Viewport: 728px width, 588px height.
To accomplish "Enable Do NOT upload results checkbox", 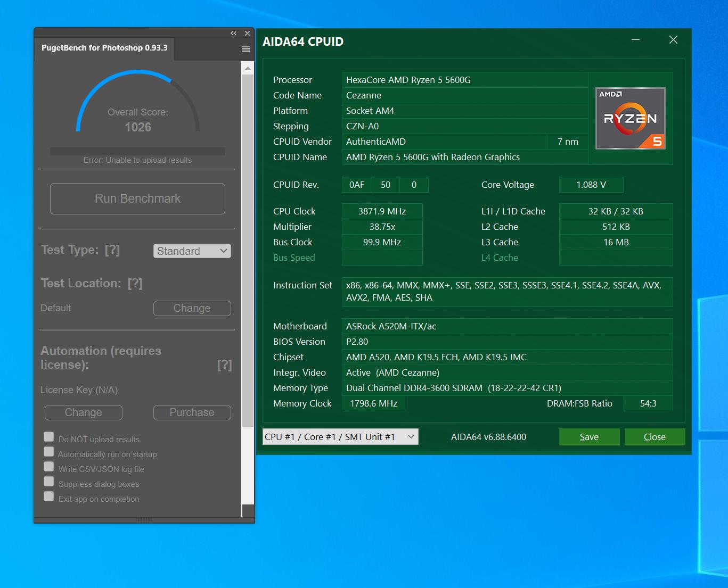I will 49,437.
